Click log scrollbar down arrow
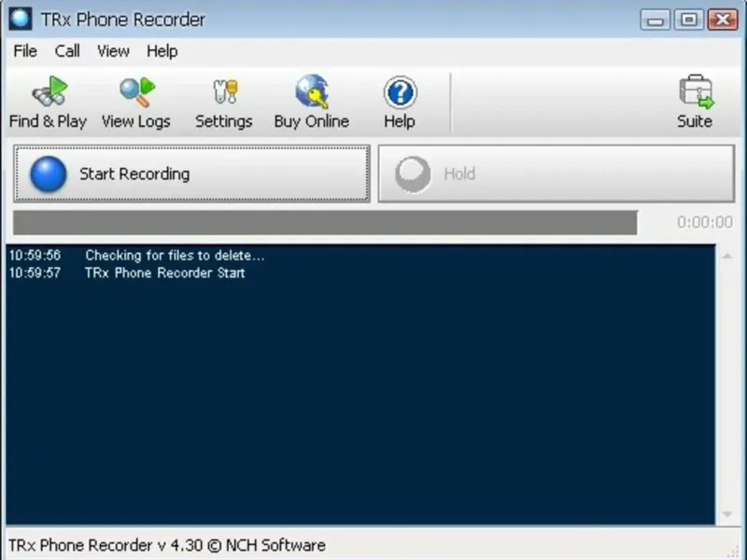The image size is (747, 560). pos(727,514)
